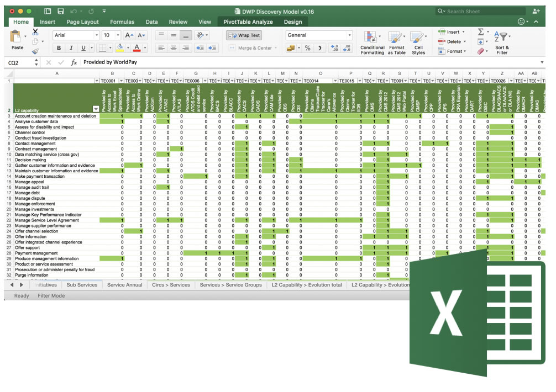Open the General number format dropdown
Image resolution: width=556 pixels, height=392 pixels.
tap(349, 35)
